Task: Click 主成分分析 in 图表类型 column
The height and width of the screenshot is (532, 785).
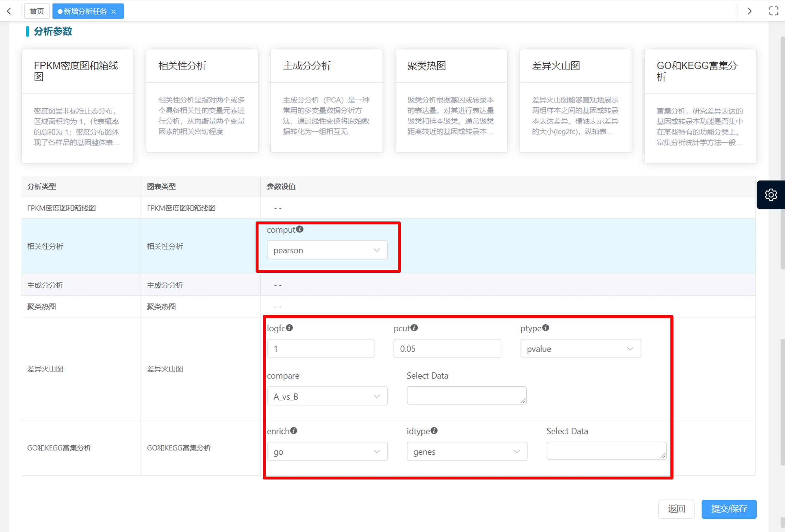Action: (165, 285)
